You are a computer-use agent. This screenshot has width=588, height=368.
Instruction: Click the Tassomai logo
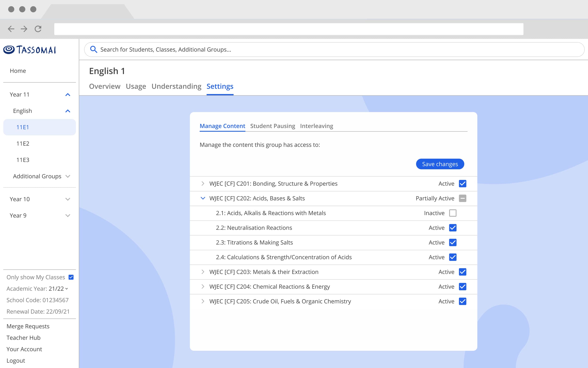pos(30,50)
